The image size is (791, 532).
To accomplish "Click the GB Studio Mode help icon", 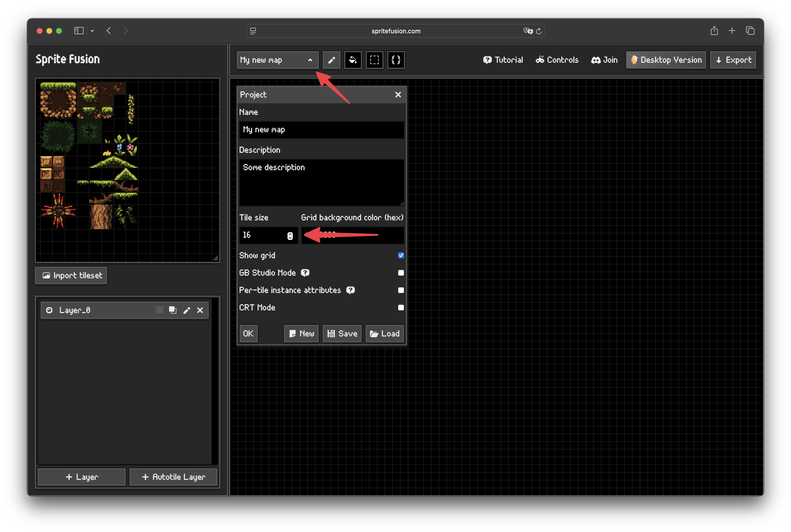I will [x=305, y=273].
